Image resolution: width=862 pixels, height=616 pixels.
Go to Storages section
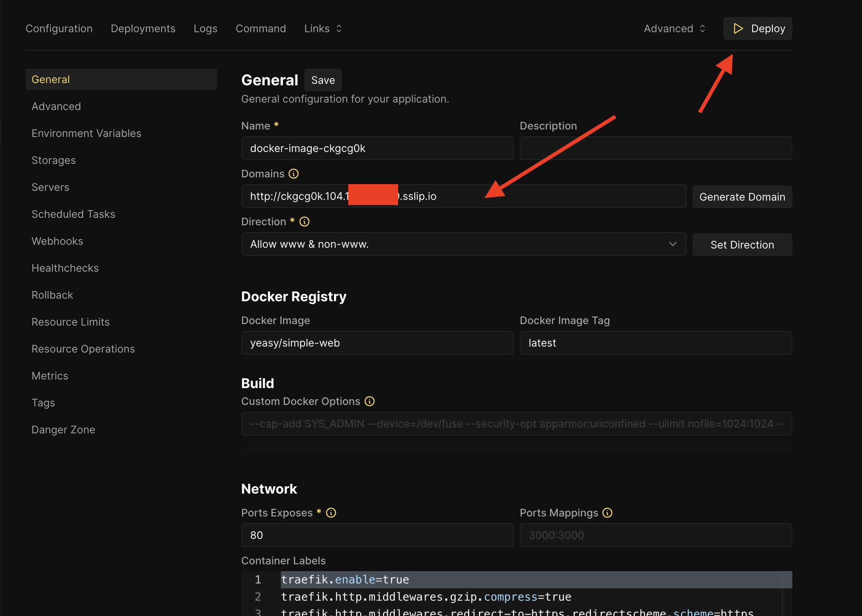pos(54,160)
